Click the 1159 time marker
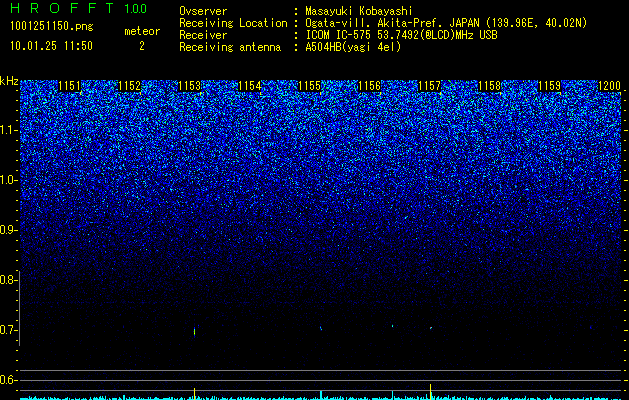The image size is (629, 400). pyautogui.click(x=550, y=86)
